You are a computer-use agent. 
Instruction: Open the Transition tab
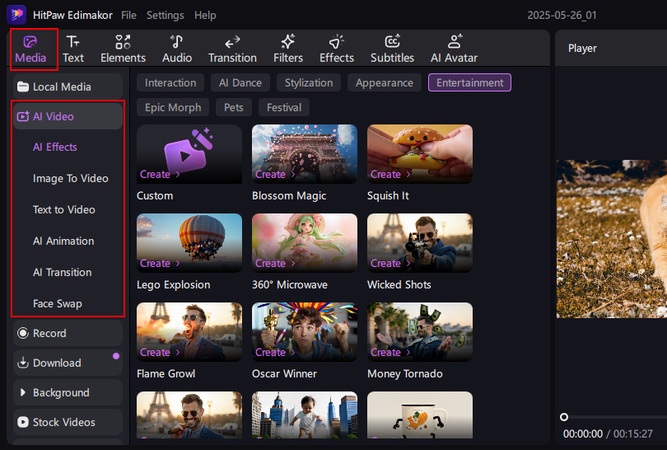[232, 49]
